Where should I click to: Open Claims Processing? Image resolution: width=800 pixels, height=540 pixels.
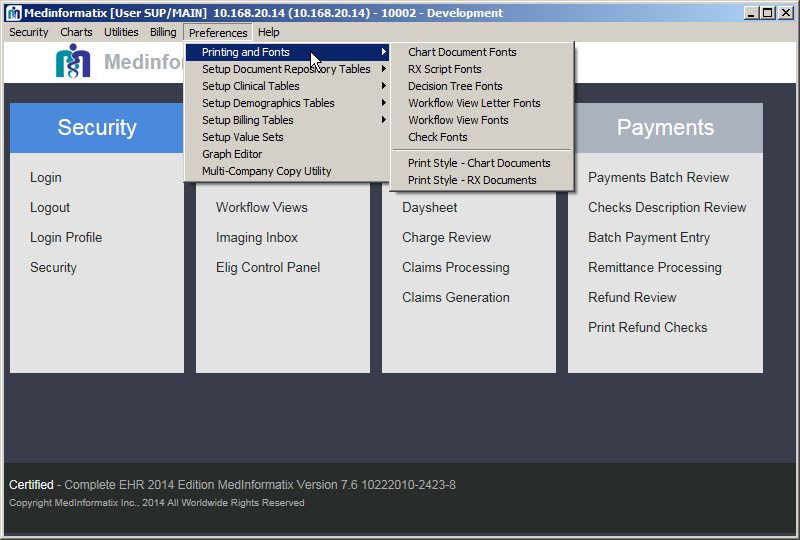pos(456,267)
